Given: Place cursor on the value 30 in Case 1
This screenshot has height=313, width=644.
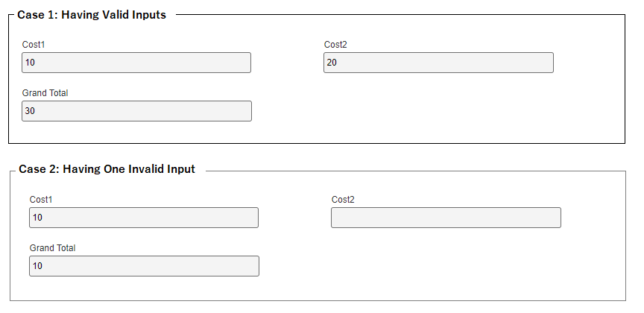Looking at the screenshot, I should tap(31, 111).
